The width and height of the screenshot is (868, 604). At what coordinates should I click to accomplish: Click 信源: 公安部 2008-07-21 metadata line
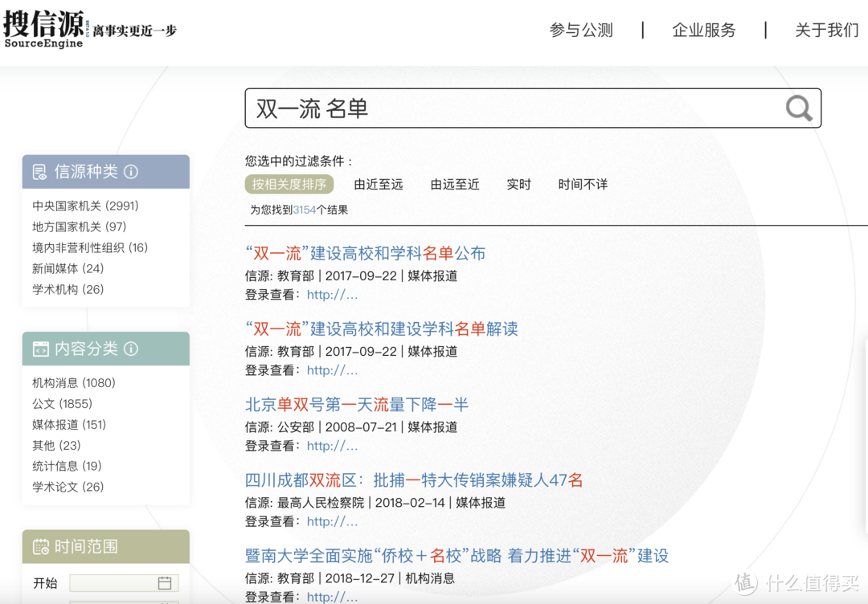(351, 427)
